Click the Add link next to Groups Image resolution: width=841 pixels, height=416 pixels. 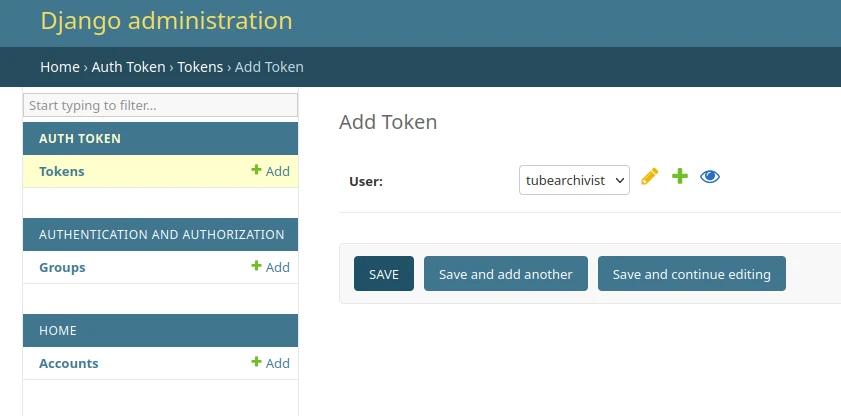click(270, 267)
